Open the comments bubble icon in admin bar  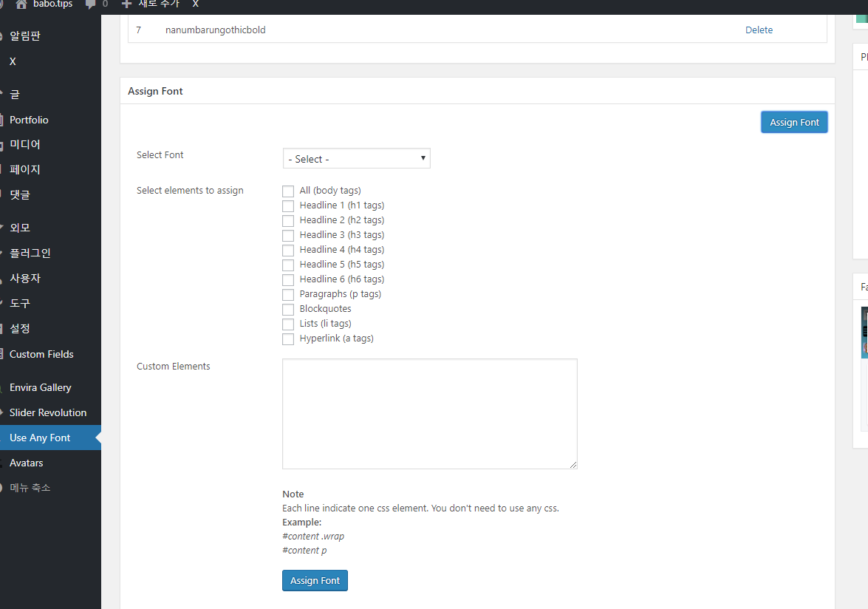click(x=91, y=4)
